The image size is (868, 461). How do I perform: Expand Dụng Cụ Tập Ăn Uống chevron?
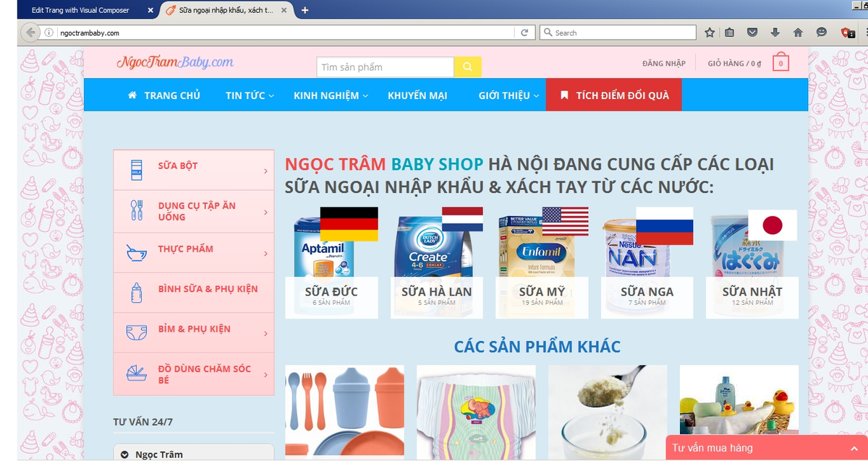266,212
